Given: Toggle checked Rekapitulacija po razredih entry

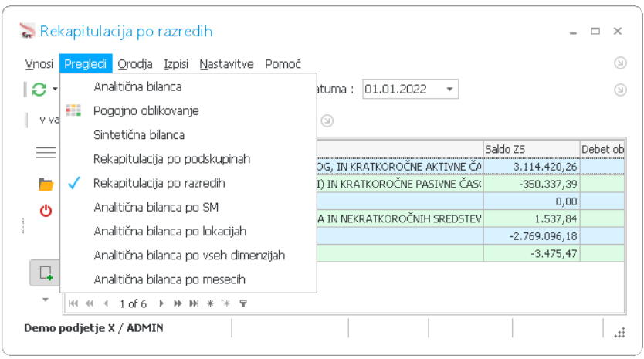Looking at the screenshot, I should (188, 183).
